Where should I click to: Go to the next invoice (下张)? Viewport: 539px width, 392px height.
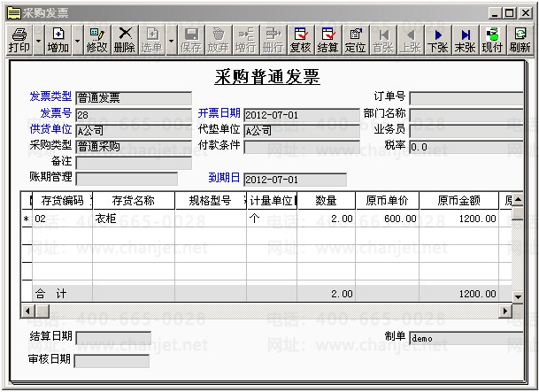pyautogui.click(x=437, y=39)
